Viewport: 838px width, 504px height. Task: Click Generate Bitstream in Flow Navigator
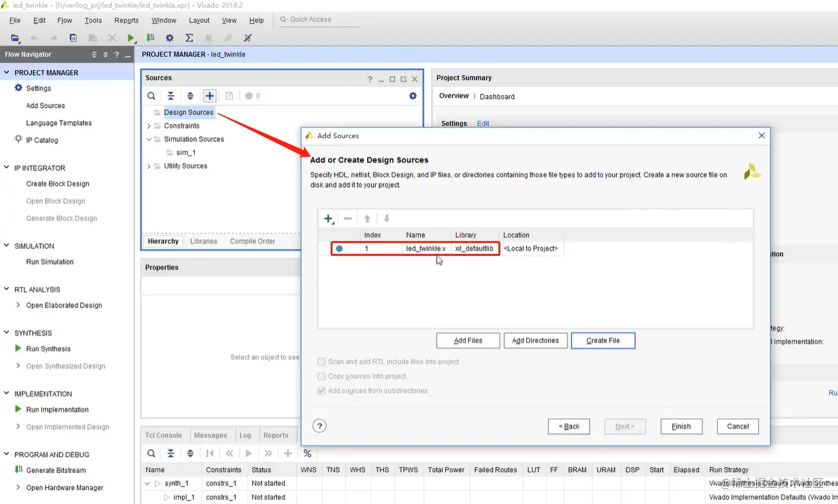click(56, 471)
